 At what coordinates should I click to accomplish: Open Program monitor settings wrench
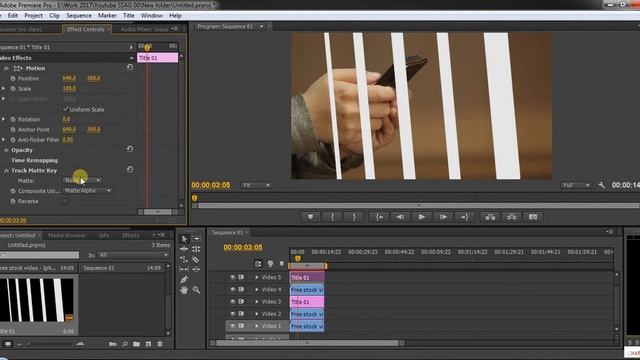tap(602, 185)
